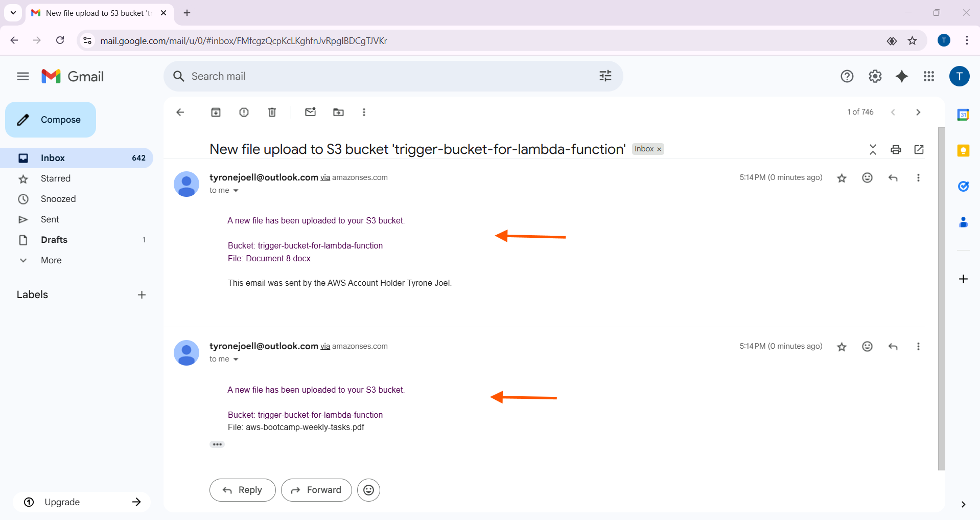Toggle the main menu hamburger
The image size is (980, 520).
(x=23, y=76)
